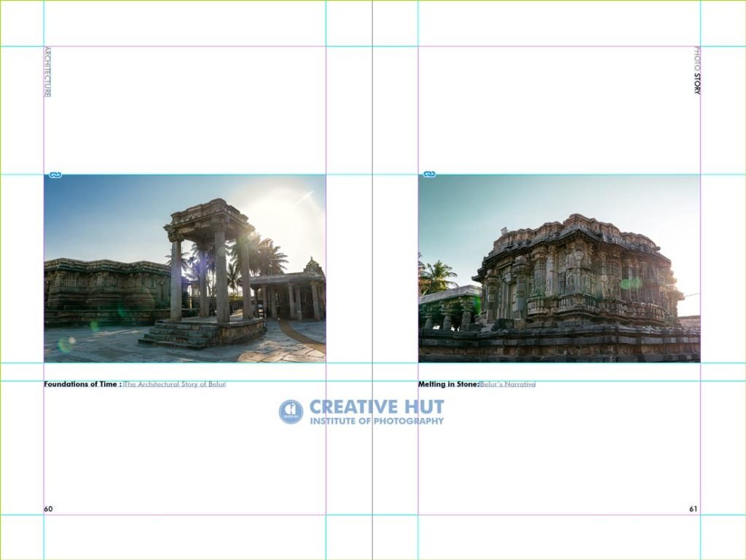This screenshot has width=746, height=560.
Task: Click the link badge on the pavilion photo
Action: pyautogui.click(x=55, y=175)
